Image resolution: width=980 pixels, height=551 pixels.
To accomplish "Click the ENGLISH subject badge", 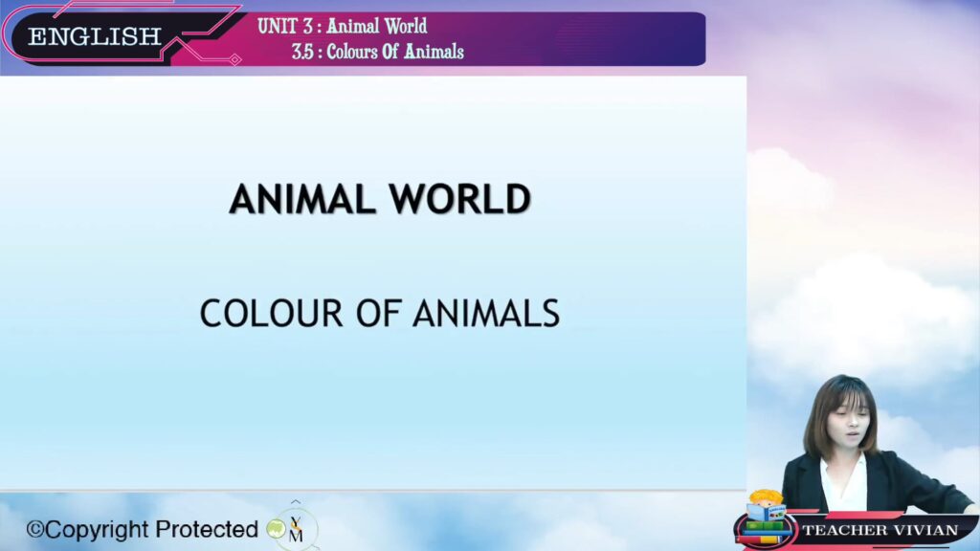I will pos(94,36).
